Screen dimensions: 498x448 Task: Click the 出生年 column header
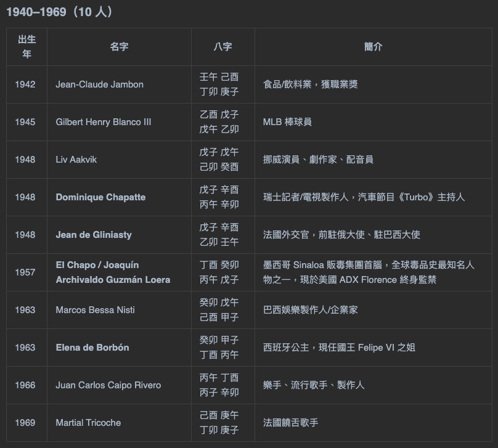[x=27, y=47]
